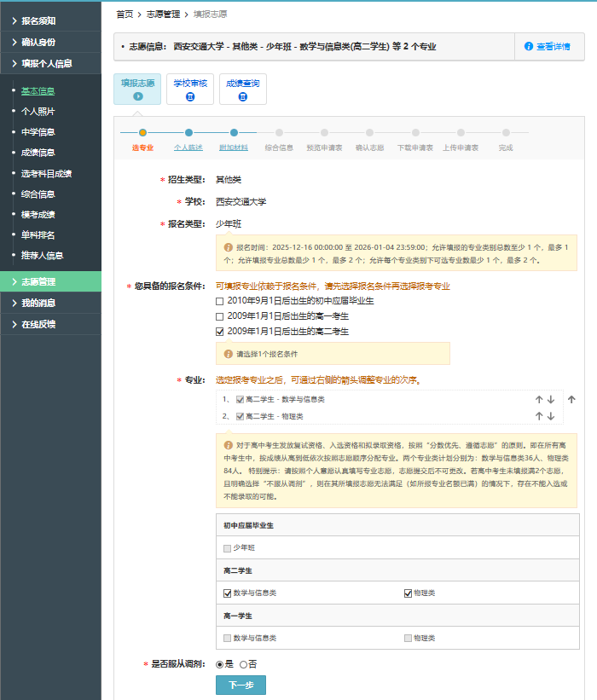Expand 我的消息 sidebar section
The height and width of the screenshot is (700, 597).
point(51,303)
